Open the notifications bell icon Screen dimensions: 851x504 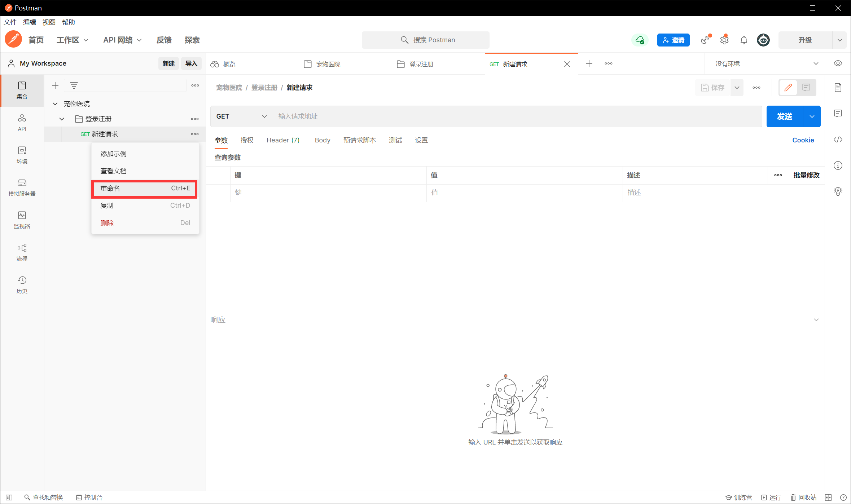click(x=743, y=40)
